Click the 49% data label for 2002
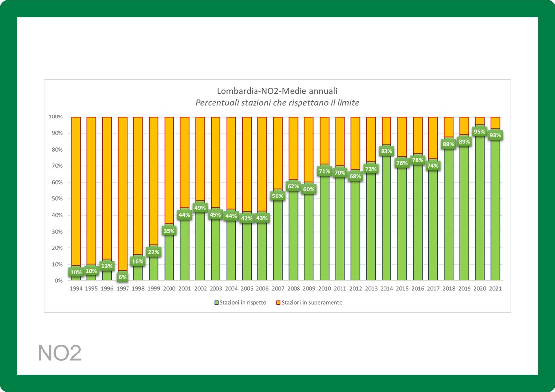Viewport: 555px width, 392px height. (x=200, y=207)
